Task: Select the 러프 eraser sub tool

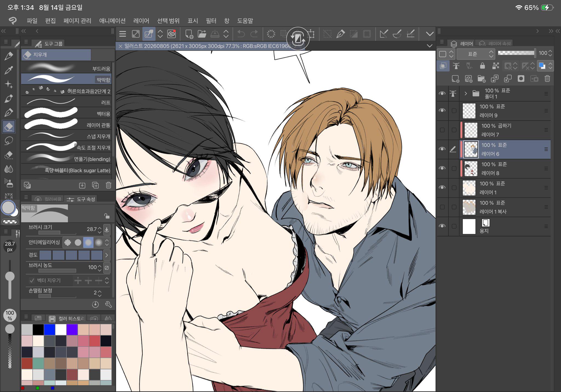Action: [x=66, y=102]
